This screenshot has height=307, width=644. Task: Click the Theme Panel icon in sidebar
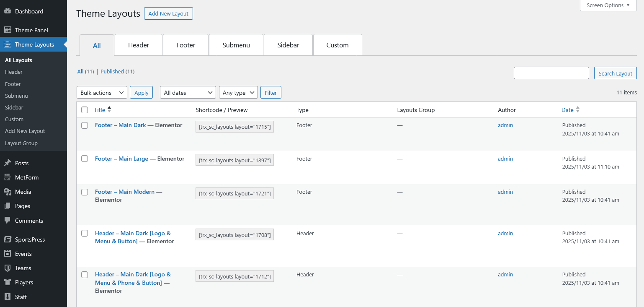8,30
